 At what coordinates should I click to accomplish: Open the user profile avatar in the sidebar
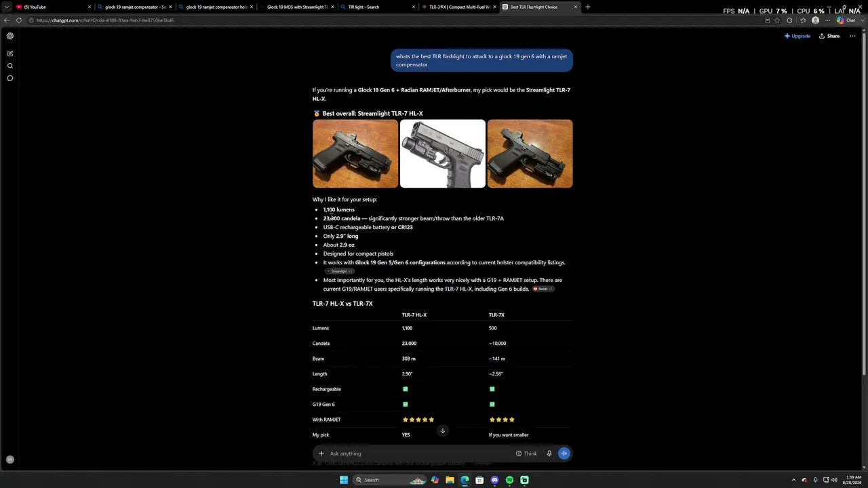point(10,460)
